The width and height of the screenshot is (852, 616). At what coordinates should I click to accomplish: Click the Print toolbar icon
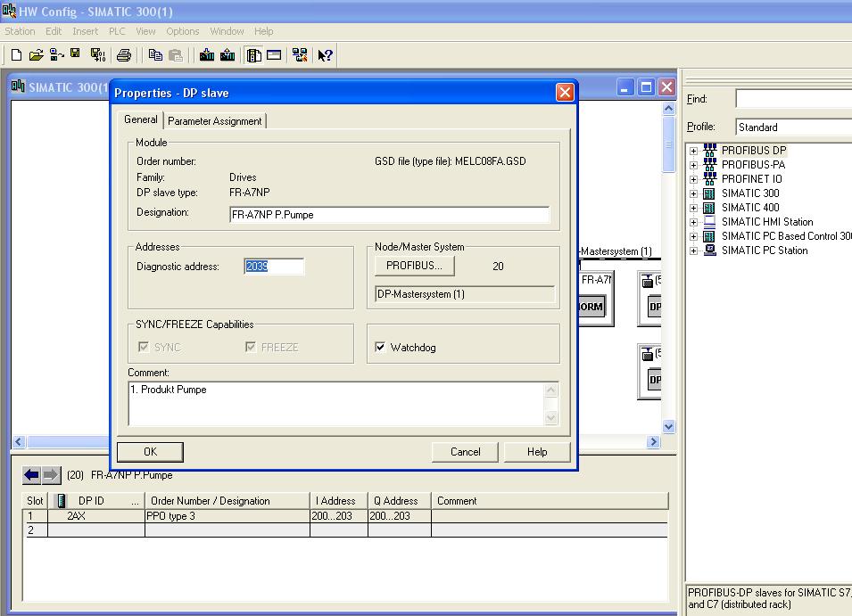124,55
